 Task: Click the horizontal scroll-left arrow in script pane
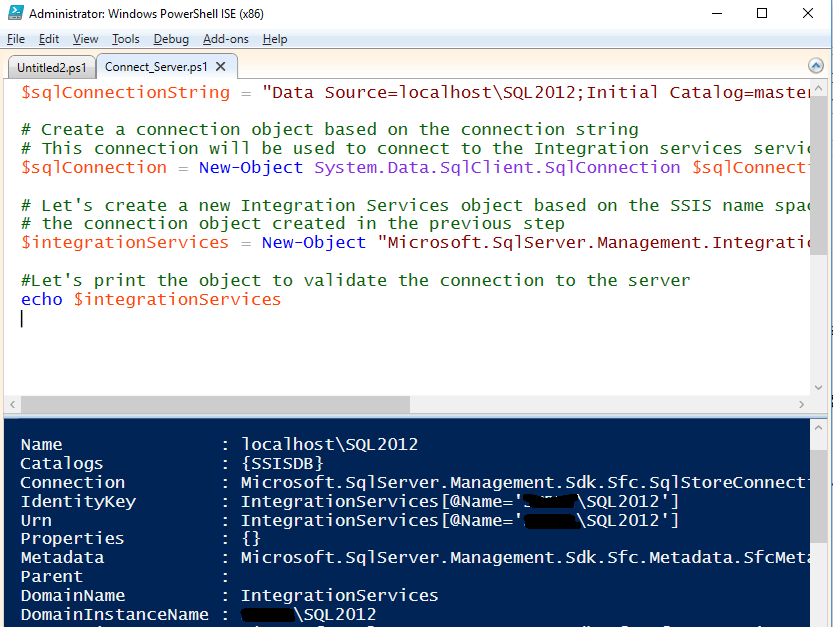coord(12,404)
